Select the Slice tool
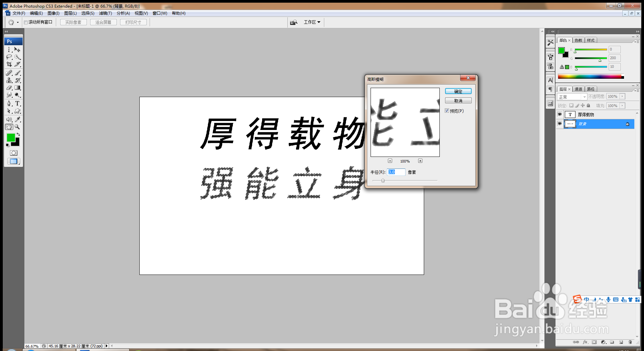The image size is (644, 351). point(17,64)
